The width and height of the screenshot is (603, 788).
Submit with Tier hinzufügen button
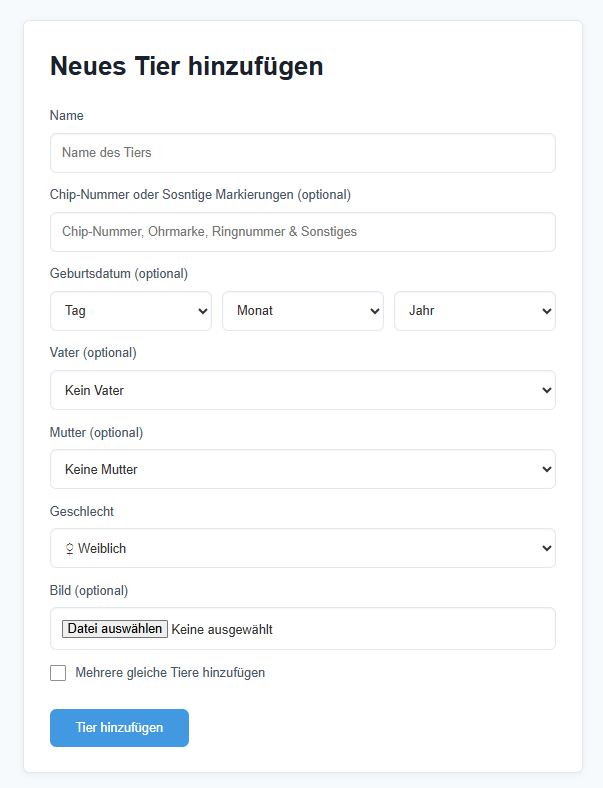(x=119, y=728)
